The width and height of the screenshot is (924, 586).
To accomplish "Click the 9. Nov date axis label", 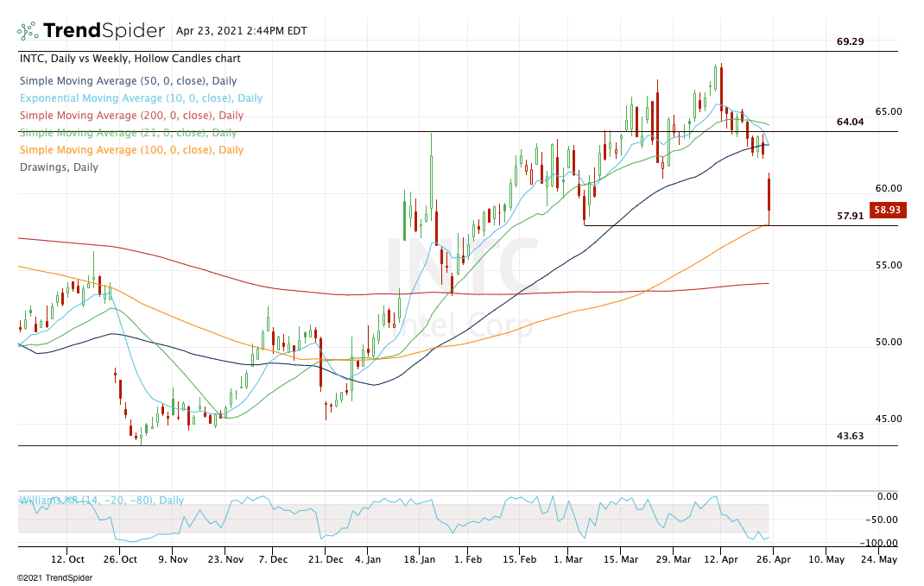I will [x=173, y=559].
